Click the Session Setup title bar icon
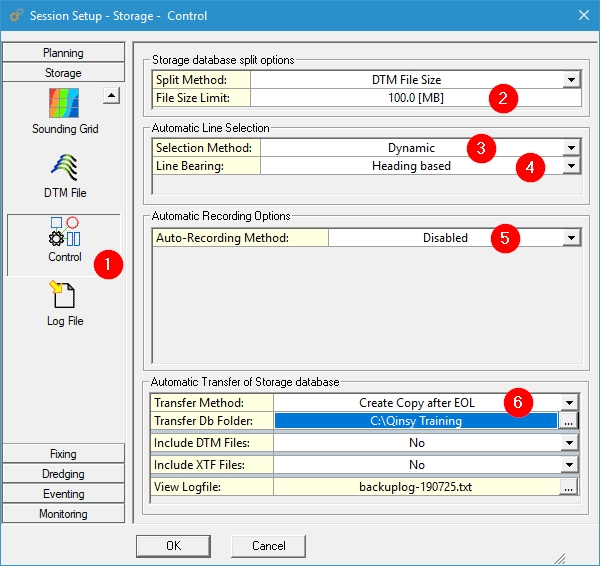 pos(13,14)
